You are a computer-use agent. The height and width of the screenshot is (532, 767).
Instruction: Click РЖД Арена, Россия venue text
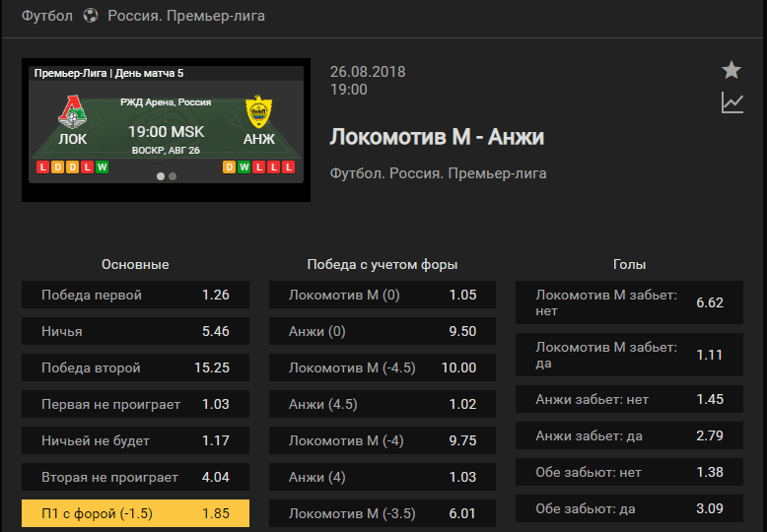[x=166, y=102]
